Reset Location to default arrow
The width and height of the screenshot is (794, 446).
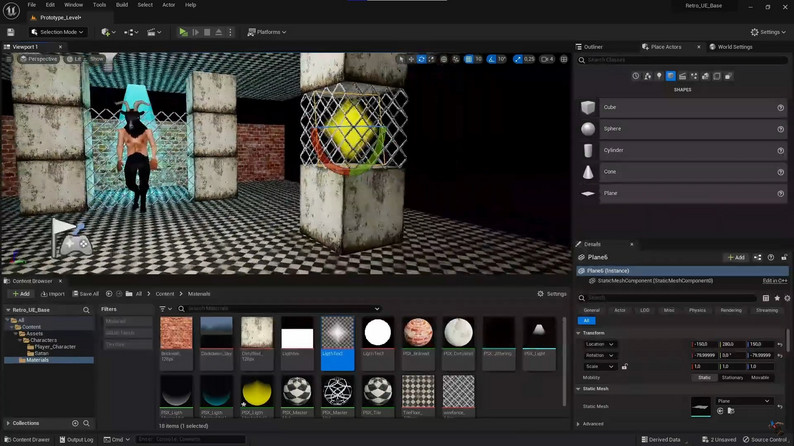(780, 344)
